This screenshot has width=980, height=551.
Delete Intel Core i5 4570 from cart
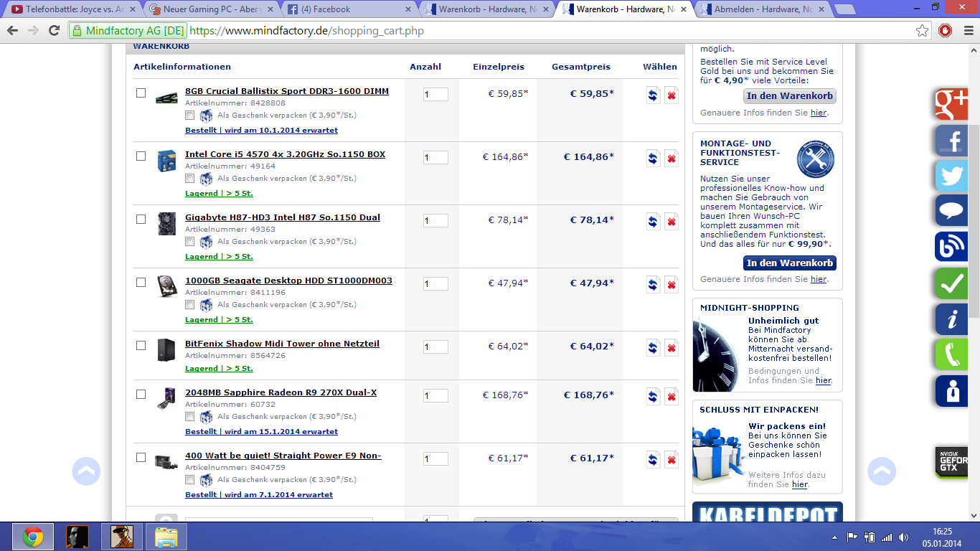click(672, 159)
